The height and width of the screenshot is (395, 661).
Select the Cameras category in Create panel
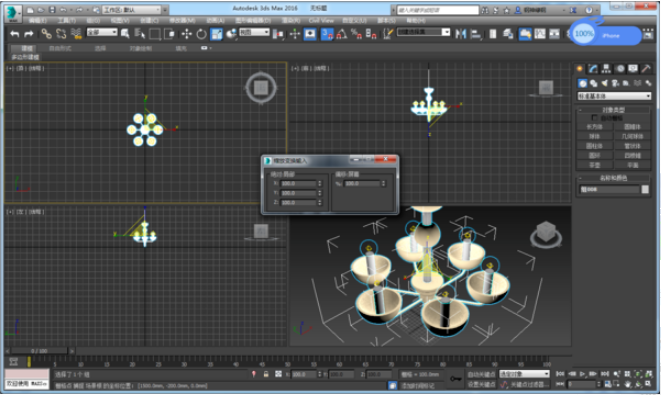point(615,83)
